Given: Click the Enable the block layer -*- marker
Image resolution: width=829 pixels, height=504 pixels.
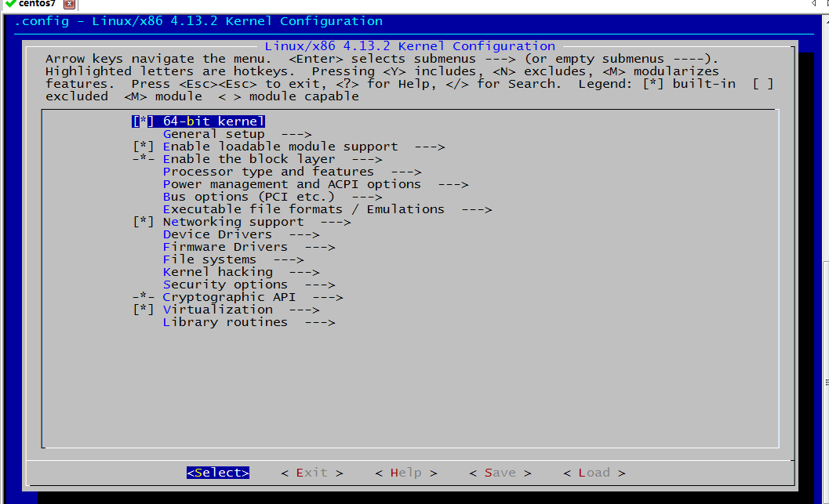Looking at the screenshot, I should (144, 159).
